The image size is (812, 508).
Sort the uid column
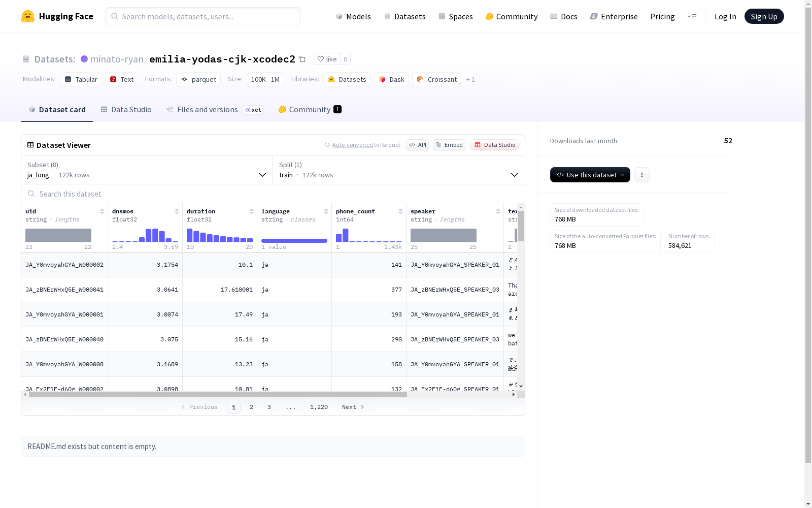tap(102, 211)
